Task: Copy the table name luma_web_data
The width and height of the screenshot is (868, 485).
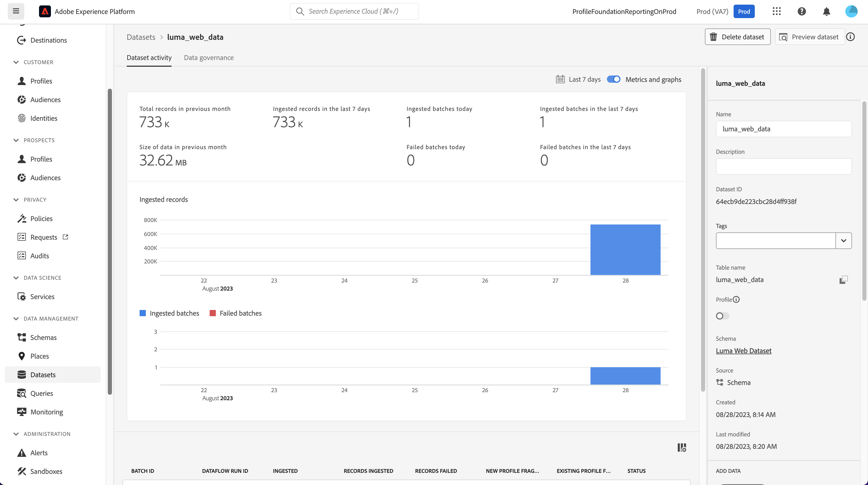Action: pos(843,279)
